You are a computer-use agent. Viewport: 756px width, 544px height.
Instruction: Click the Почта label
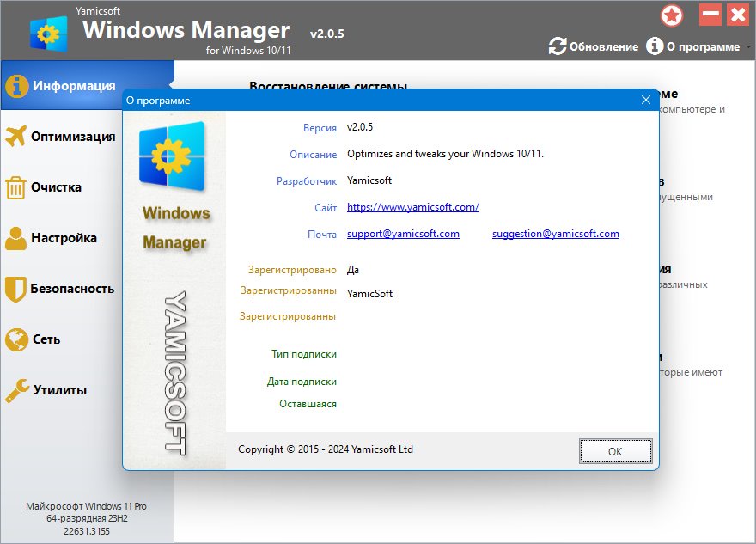[x=322, y=235]
